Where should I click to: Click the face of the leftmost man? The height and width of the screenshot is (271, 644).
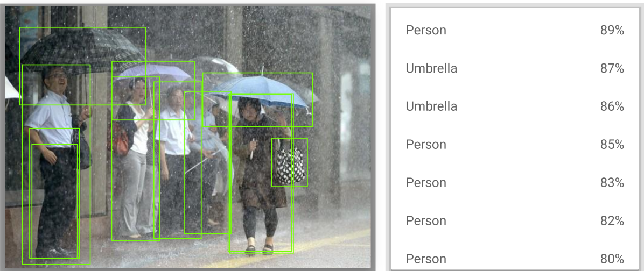point(58,79)
